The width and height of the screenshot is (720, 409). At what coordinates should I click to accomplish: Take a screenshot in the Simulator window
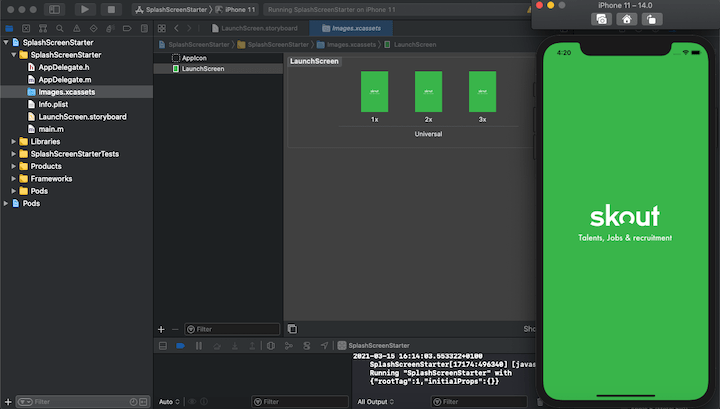[x=601, y=19]
